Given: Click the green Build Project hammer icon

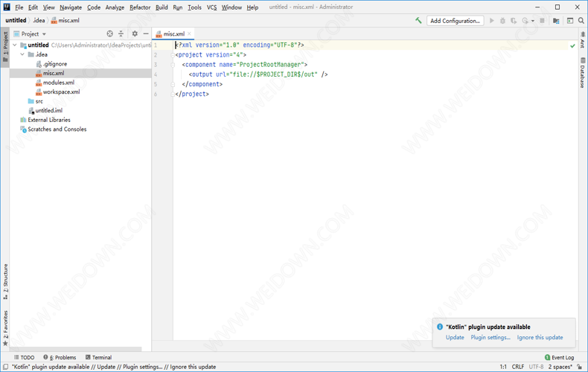Looking at the screenshot, I should pos(418,21).
